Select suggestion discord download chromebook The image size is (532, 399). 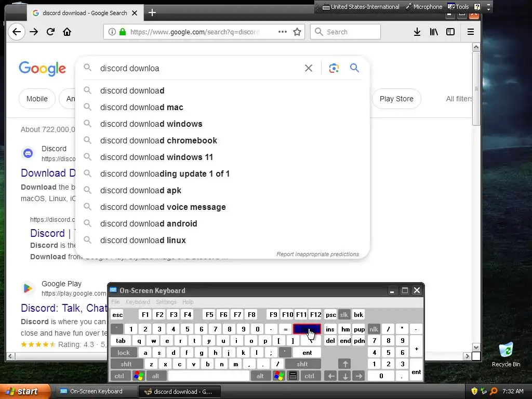(222, 140)
